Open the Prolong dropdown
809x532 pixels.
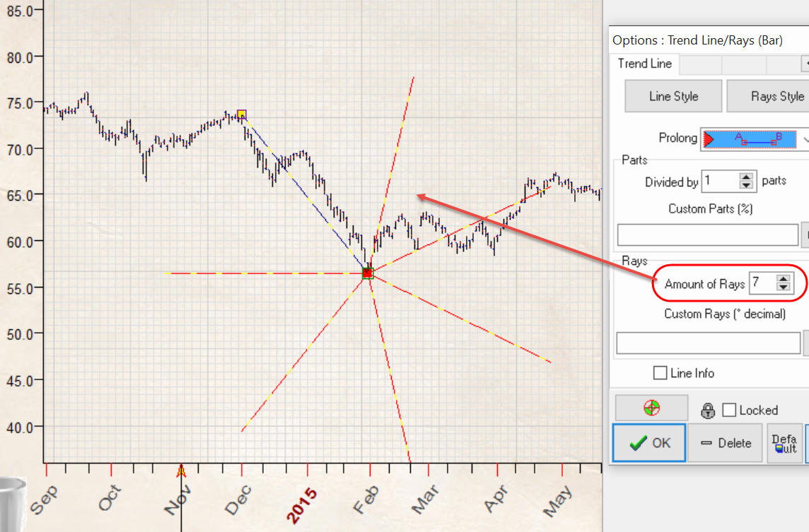(x=755, y=138)
